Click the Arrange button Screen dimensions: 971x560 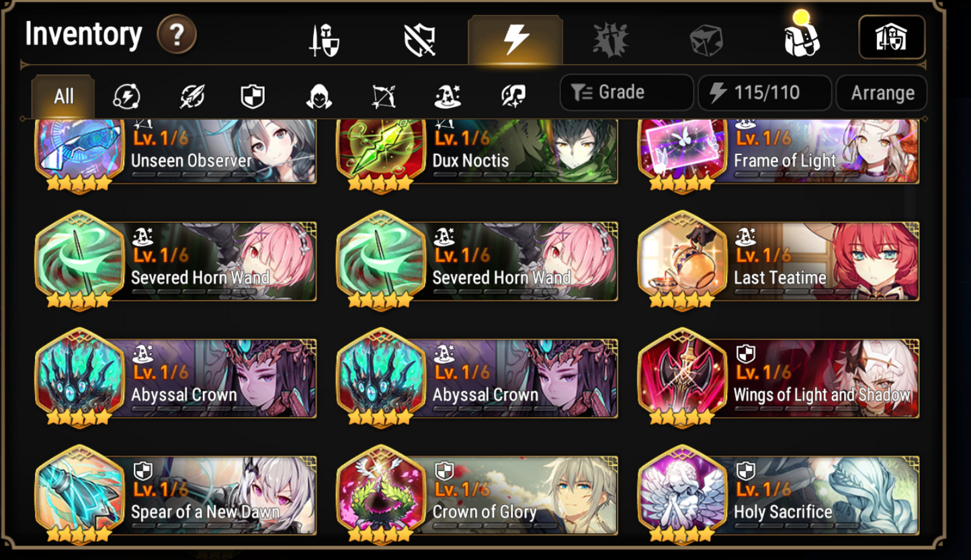pyautogui.click(x=882, y=93)
